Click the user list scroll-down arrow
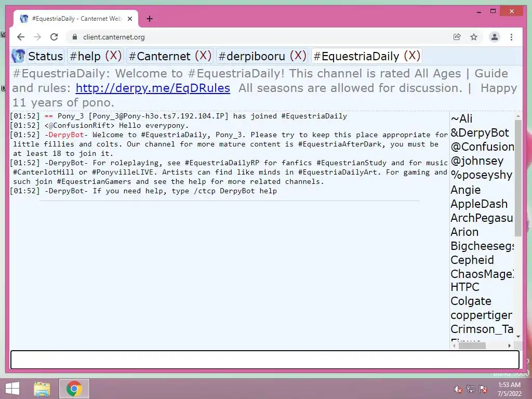Screen dimensions: 532x399 click(518, 337)
